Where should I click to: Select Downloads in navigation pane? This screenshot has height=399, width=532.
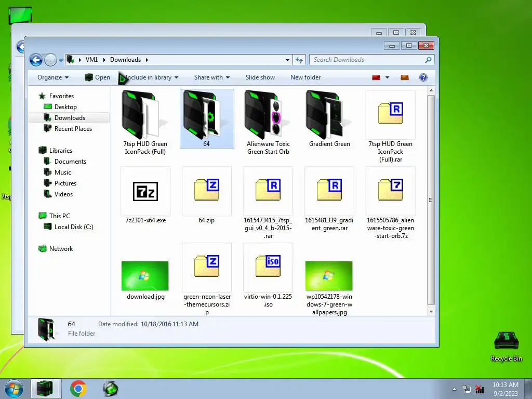click(x=70, y=118)
